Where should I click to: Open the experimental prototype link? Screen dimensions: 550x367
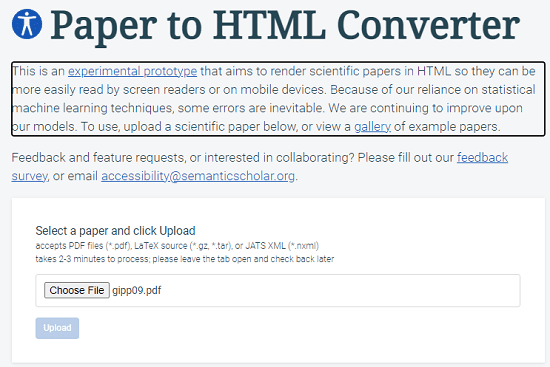(132, 71)
